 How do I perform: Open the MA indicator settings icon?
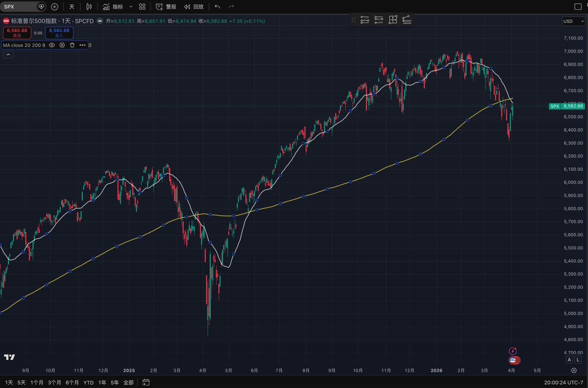[x=62, y=45]
